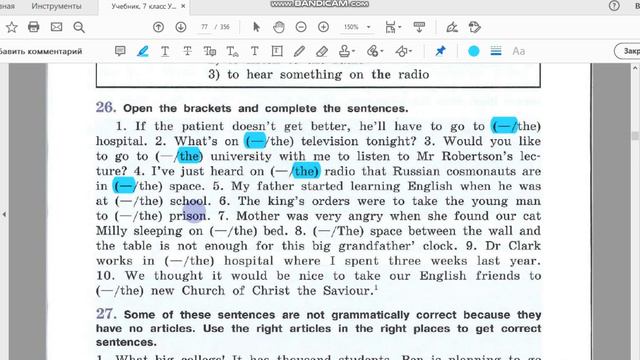Send file by email envelope icon
This screenshot has height=360, width=640.
(56, 27)
